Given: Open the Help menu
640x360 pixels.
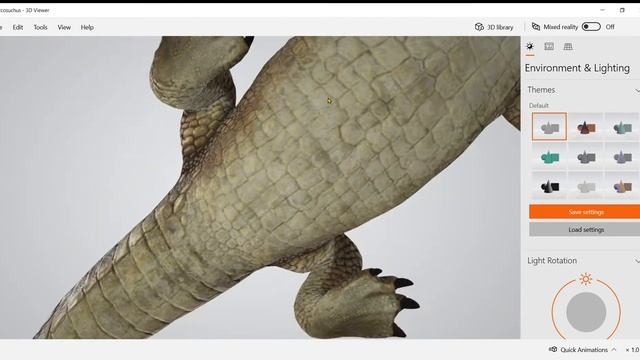Looking at the screenshot, I should (x=87, y=27).
